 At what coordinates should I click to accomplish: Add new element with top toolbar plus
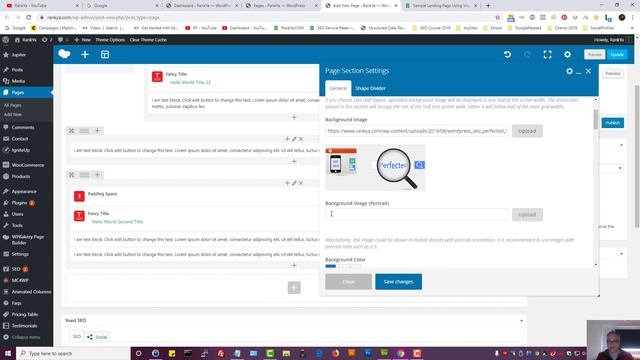85,54
